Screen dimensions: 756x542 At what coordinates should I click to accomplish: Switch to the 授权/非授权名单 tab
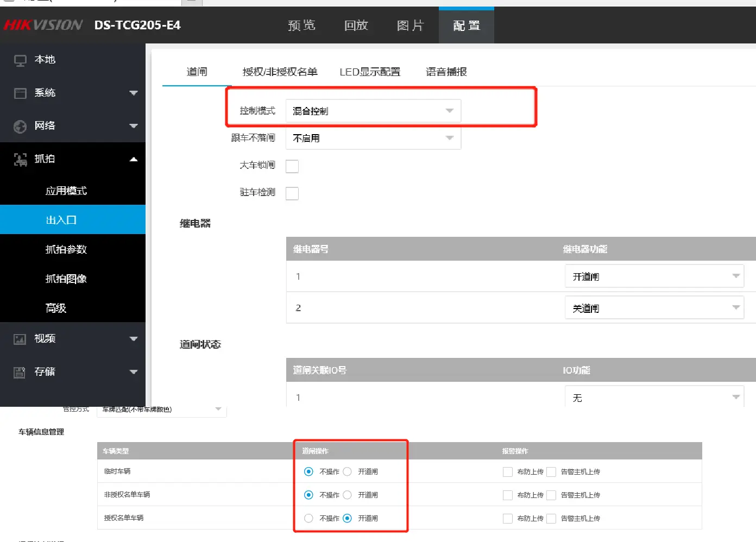pyautogui.click(x=280, y=72)
